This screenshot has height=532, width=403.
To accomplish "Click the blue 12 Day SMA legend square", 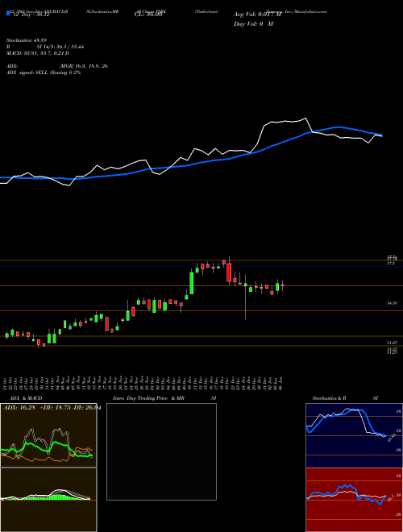I will (x=8, y=13).
